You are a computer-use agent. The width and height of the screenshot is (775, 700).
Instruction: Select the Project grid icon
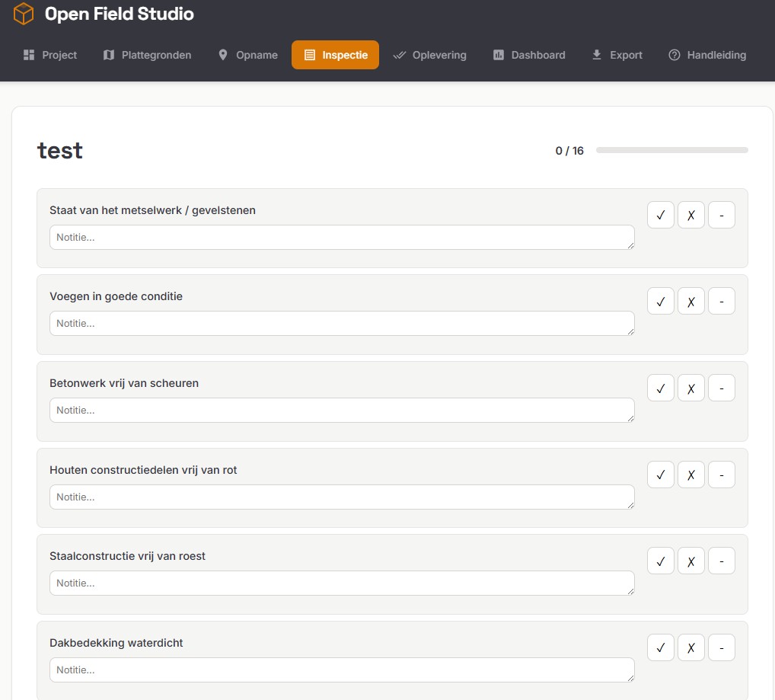pos(28,55)
